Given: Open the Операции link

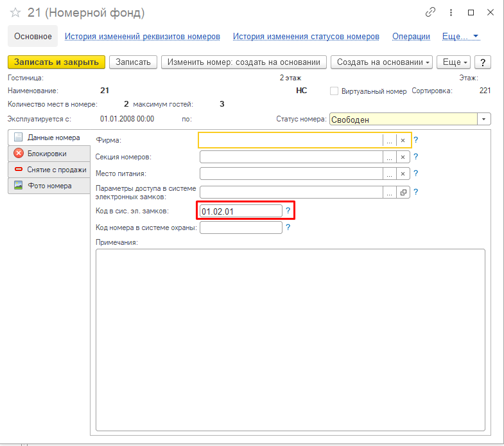Looking at the screenshot, I should (411, 37).
